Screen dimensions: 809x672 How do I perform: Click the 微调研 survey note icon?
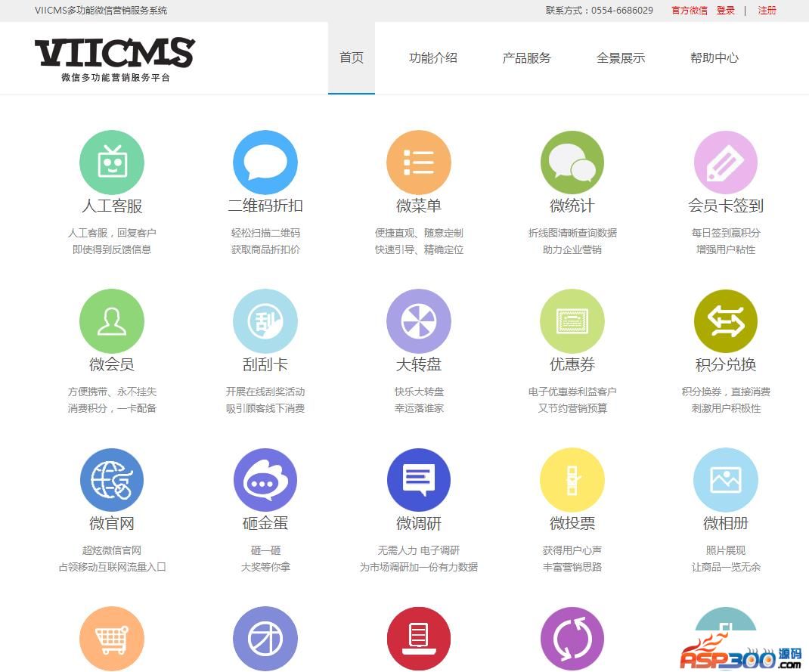click(418, 480)
